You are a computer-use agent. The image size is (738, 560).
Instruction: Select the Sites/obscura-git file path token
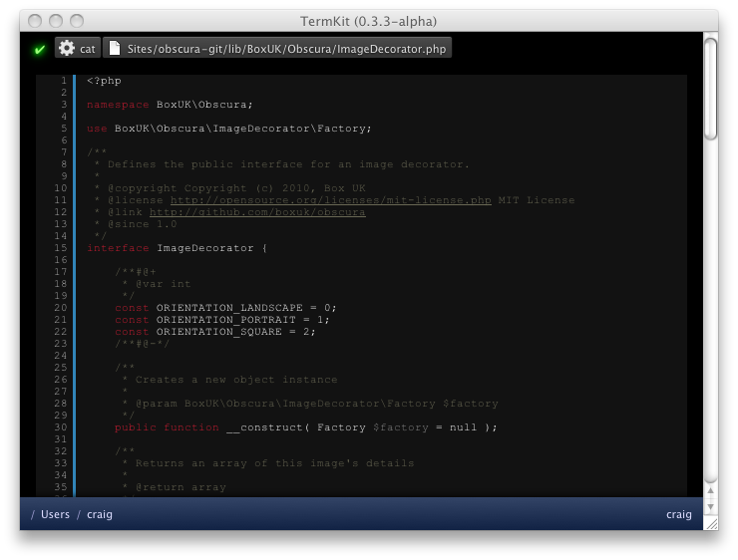(x=277, y=48)
